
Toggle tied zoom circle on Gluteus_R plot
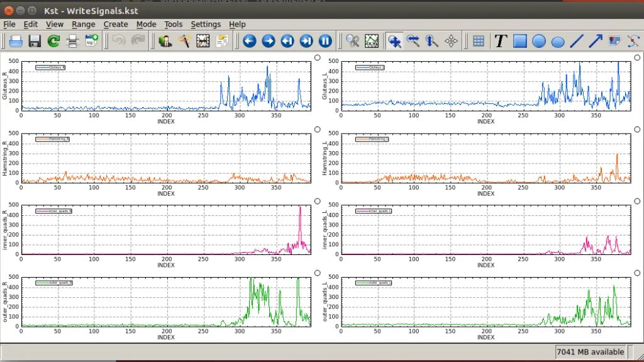tap(318, 57)
